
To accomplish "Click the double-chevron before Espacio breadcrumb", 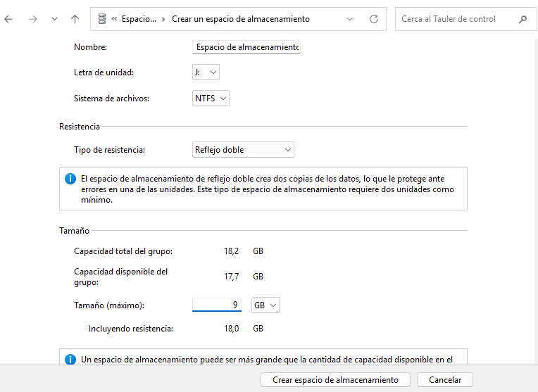I will [114, 19].
